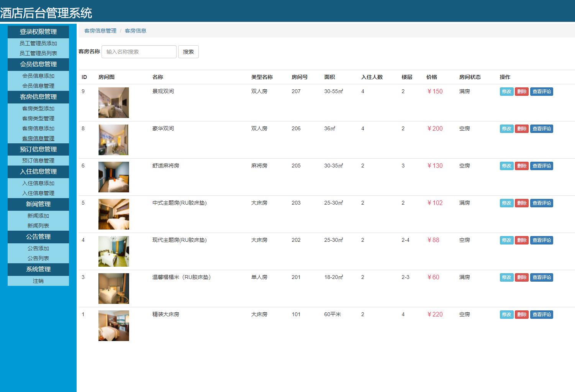This screenshot has height=392, width=575.
Task: Click 删除 button for 豪华双间 room
Action: pos(521,128)
